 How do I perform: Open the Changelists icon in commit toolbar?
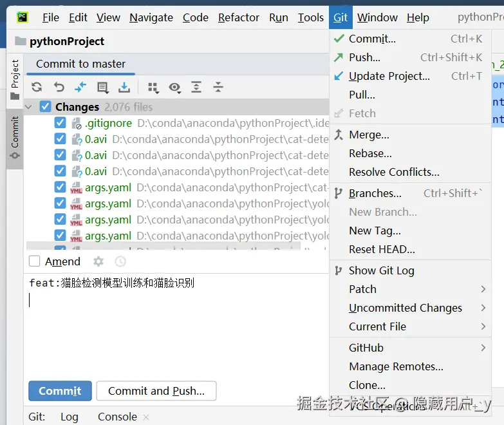tap(102, 87)
